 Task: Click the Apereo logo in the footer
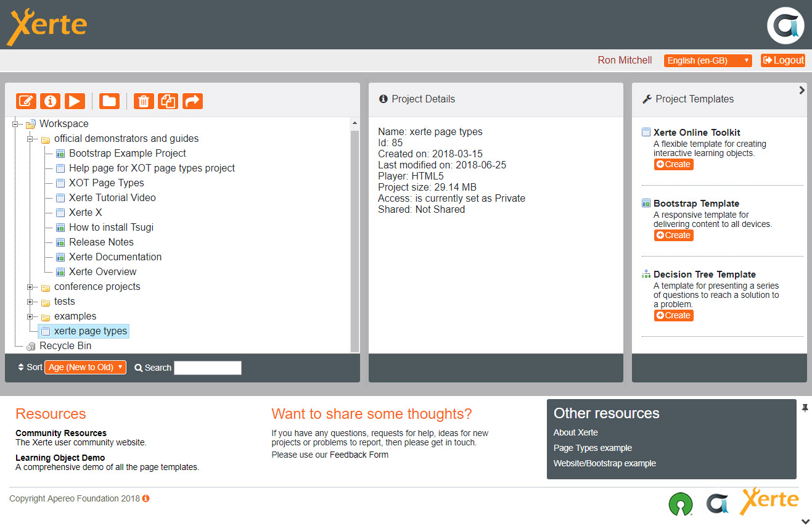click(x=718, y=503)
